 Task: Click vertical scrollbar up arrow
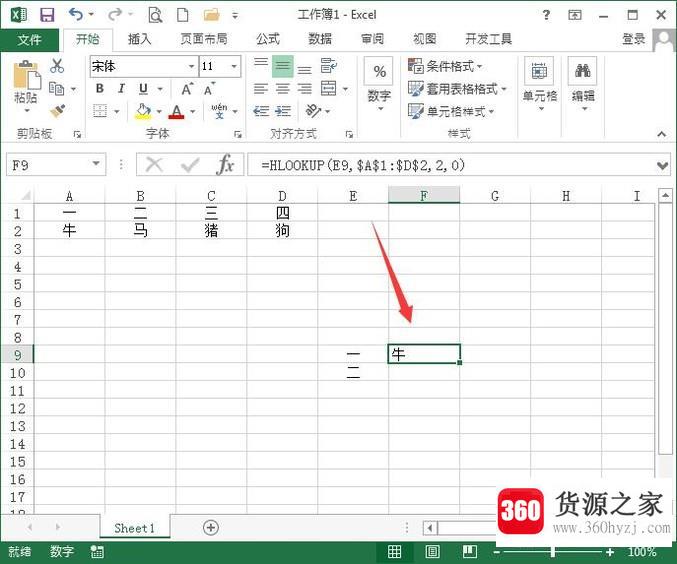click(x=665, y=196)
